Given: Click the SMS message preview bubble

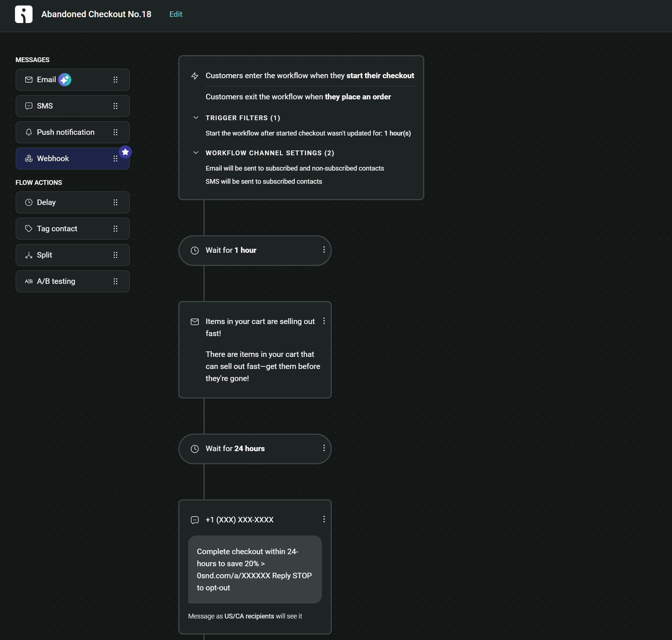Looking at the screenshot, I should tap(255, 569).
